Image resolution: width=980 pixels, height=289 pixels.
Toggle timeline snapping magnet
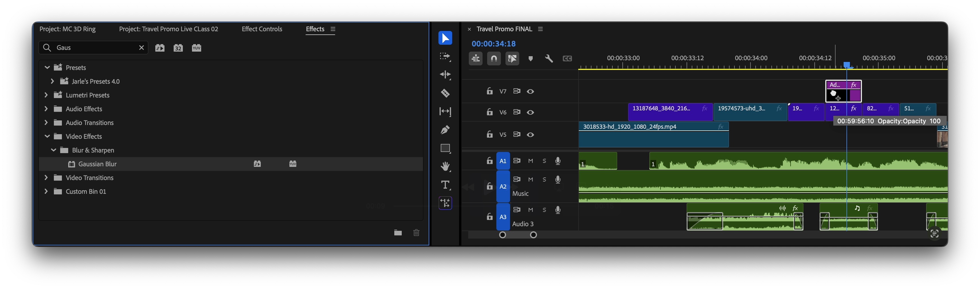[494, 59]
